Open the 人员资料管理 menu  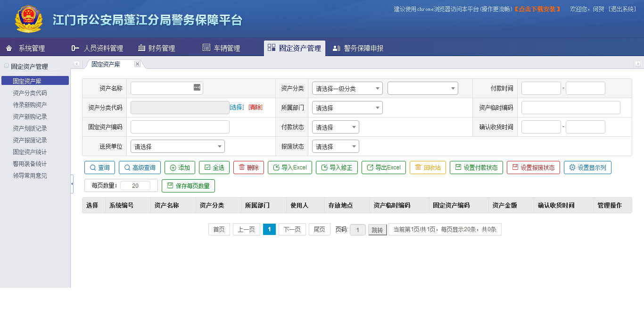[103, 48]
